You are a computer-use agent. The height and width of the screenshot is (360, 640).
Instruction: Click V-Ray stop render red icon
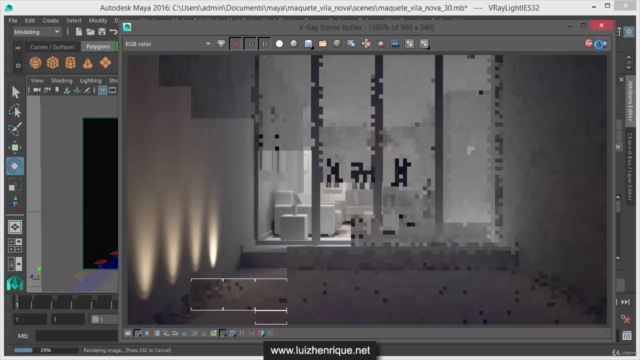pyautogui.click(x=589, y=44)
